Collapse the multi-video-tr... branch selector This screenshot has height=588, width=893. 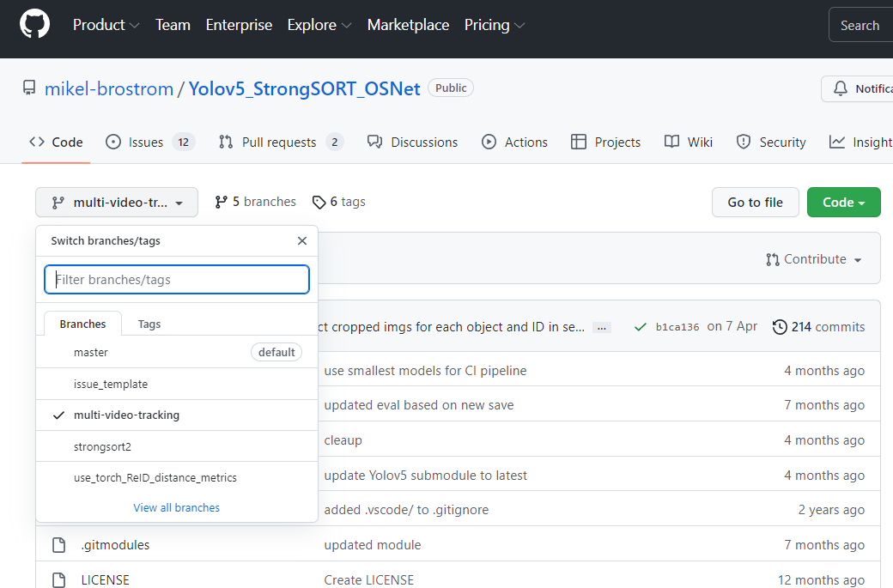click(117, 202)
